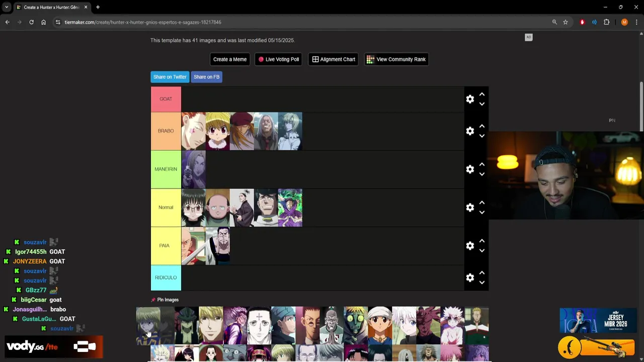Viewport: 644px width, 362px height.
Task: Click the browser home icon
Action: point(43,22)
